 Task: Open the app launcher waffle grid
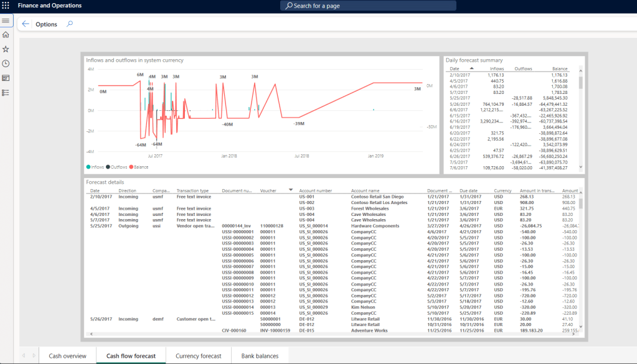(x=6, y=6)
